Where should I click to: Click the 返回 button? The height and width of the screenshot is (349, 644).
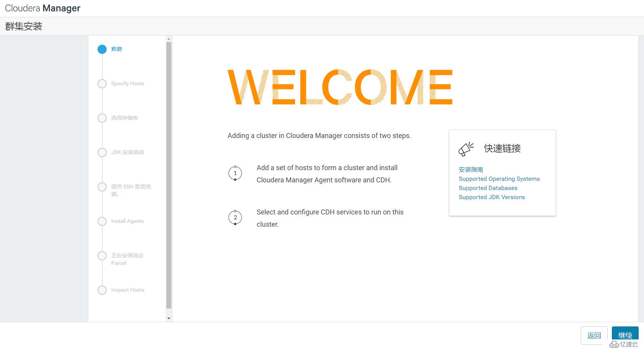point(594,336)
